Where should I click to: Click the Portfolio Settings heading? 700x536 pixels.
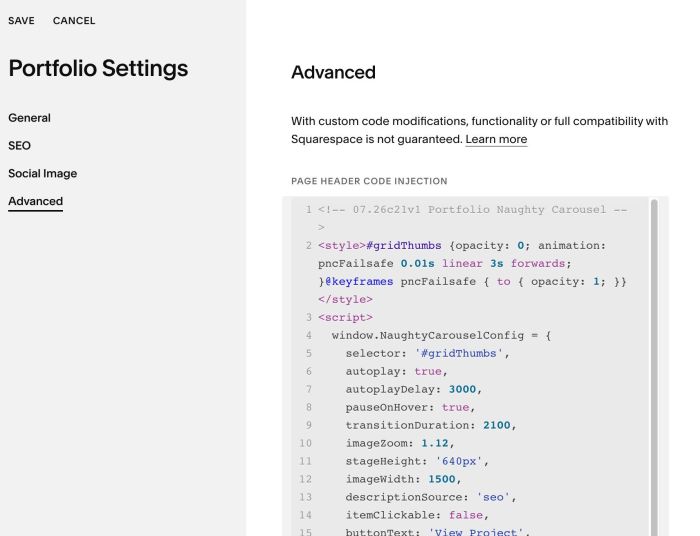pyautogui.click(x=98, y=69)
